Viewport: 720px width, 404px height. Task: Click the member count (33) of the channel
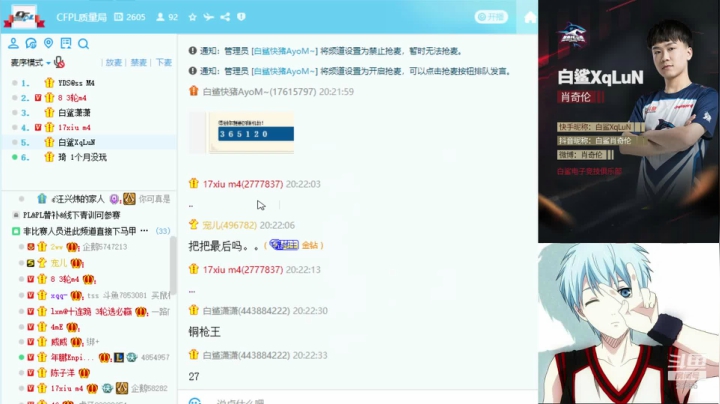(163, 231)
